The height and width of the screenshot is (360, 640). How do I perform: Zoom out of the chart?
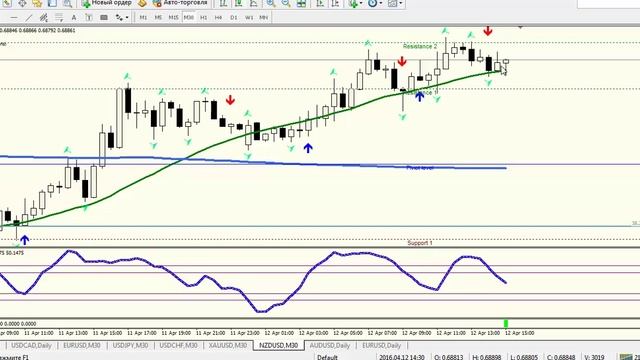[286, 3]
